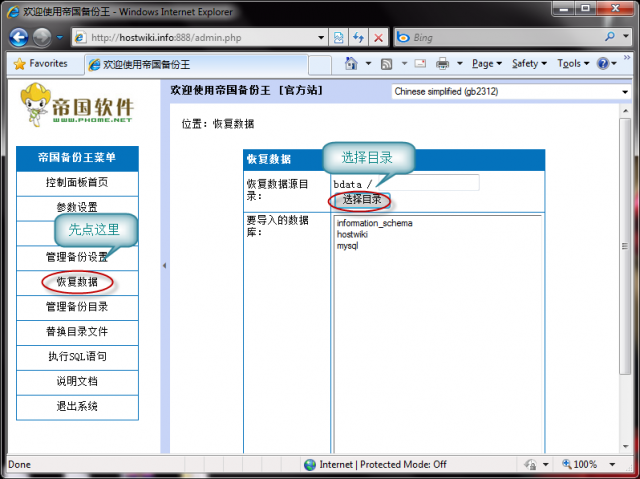Open the Favorites star button
The width and height of the screenshot is (640, 479).
(41, 63)
